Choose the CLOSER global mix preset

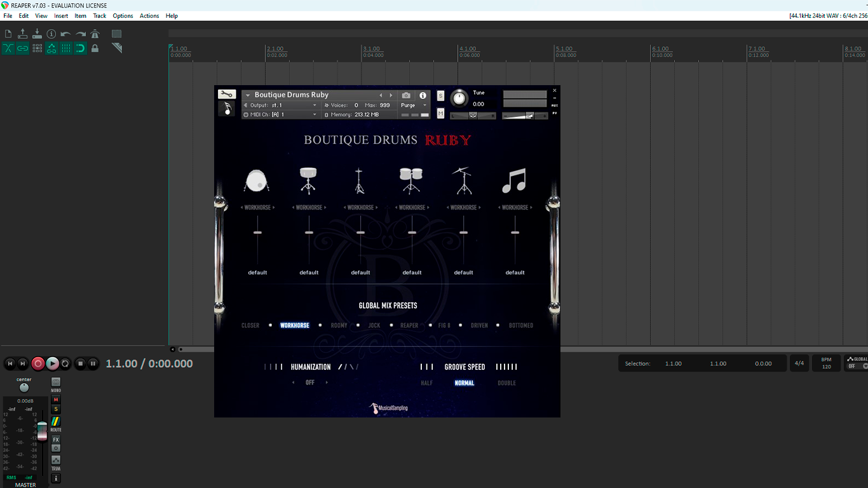click(250, 325)
